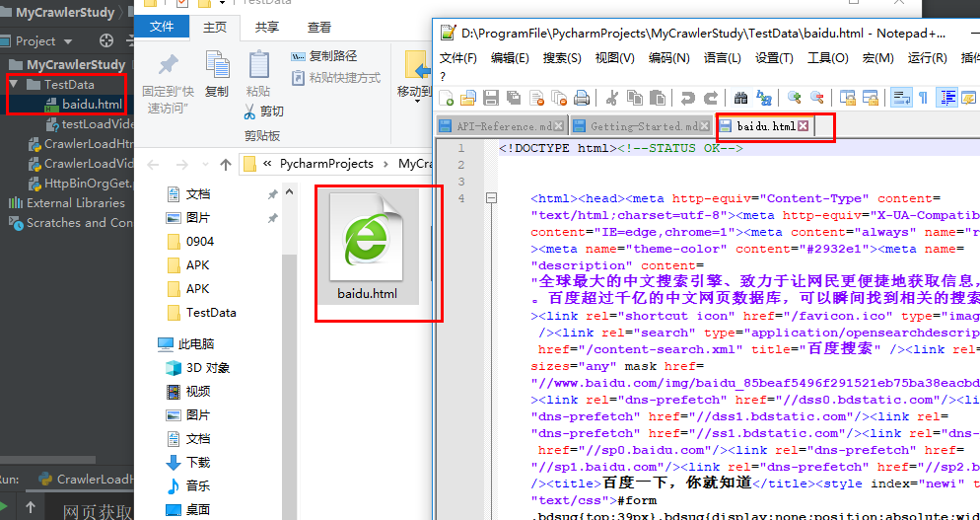
Task: Click the Close All icon in Notepad++ toolbar
Action: click(x=559, y=98)
